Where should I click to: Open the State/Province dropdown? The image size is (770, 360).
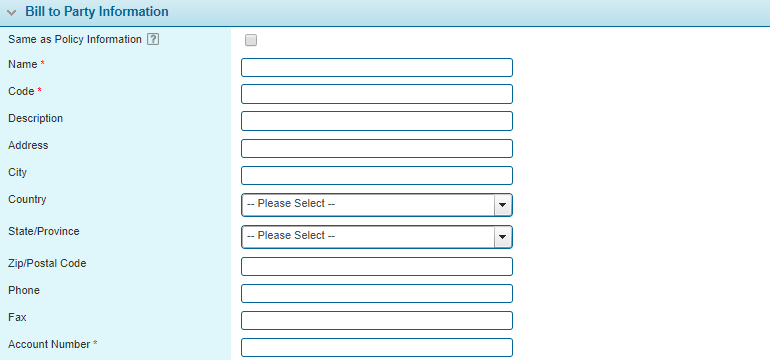click(x=377, y=237)
